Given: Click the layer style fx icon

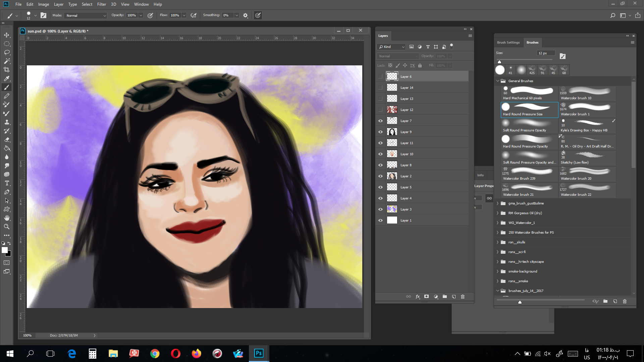Looking at the screenshot, I should click(418, 297).
